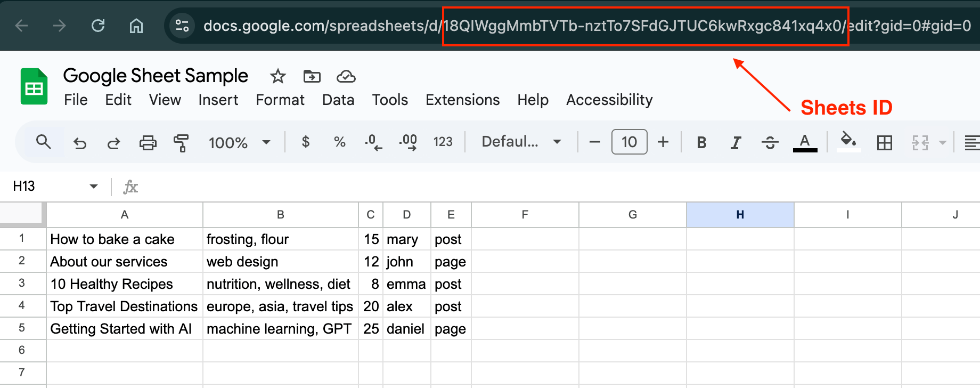Format as percent
Image resolution: width=980 pixels, height=388 pixels.
[340, 142]
